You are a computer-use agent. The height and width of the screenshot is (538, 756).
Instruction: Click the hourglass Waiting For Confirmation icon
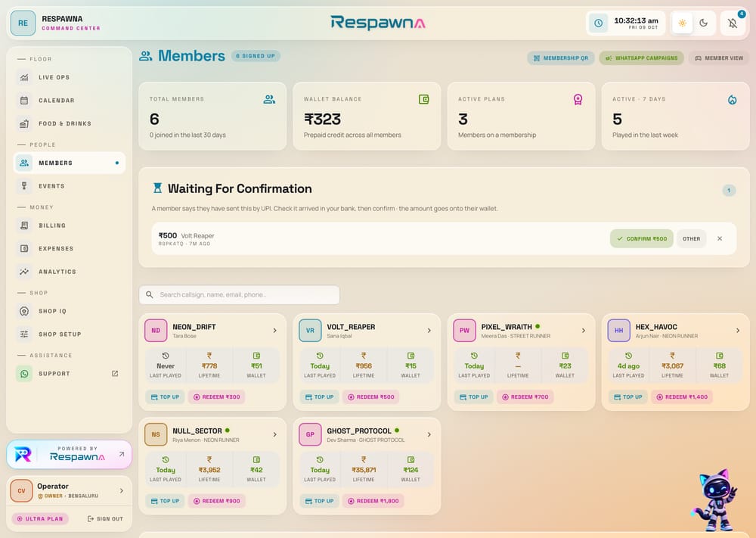pyautogui.click(x=157, y=188)
